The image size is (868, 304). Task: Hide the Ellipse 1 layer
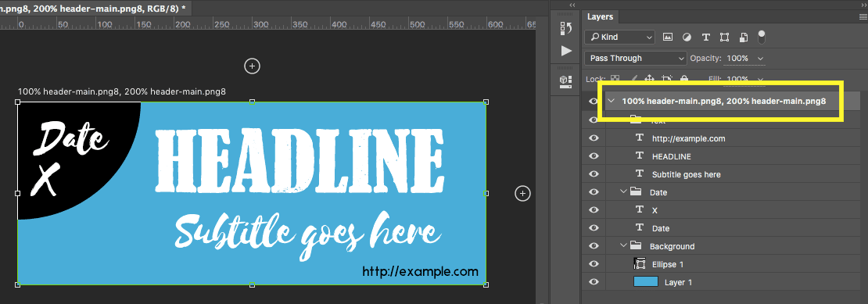594,263
